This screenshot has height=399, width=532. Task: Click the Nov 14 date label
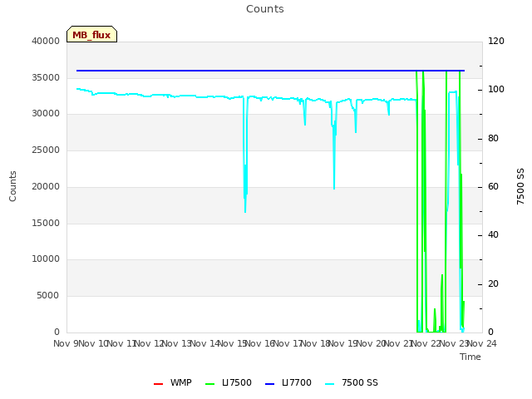[x=205, y=343]
